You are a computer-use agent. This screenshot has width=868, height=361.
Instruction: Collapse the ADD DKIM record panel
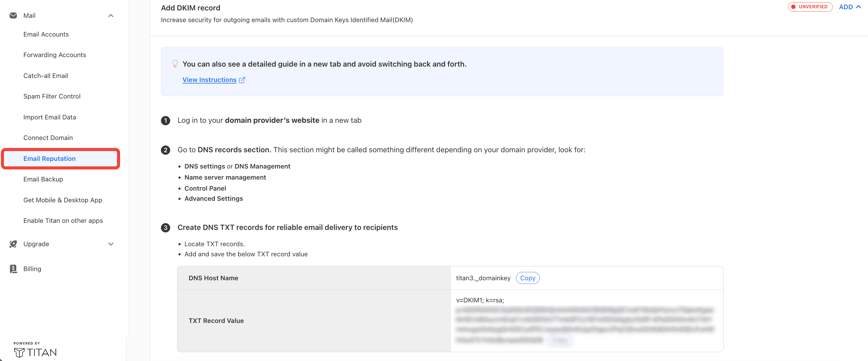pos(850,7)
